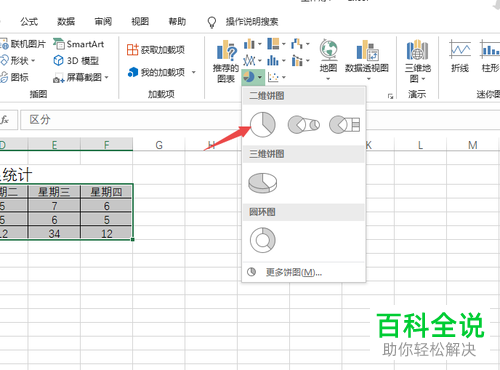500x370 pixels.
Task: Choose the bar-of-pie chart option
Action: [x=345, y=125]
